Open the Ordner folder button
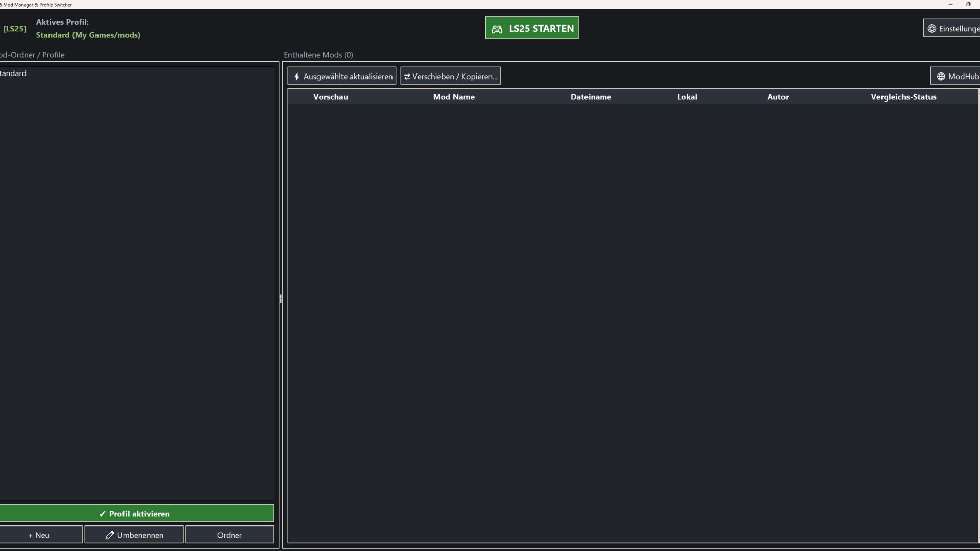Viewport: 980px width, 551px height. [x=230, y=535]
